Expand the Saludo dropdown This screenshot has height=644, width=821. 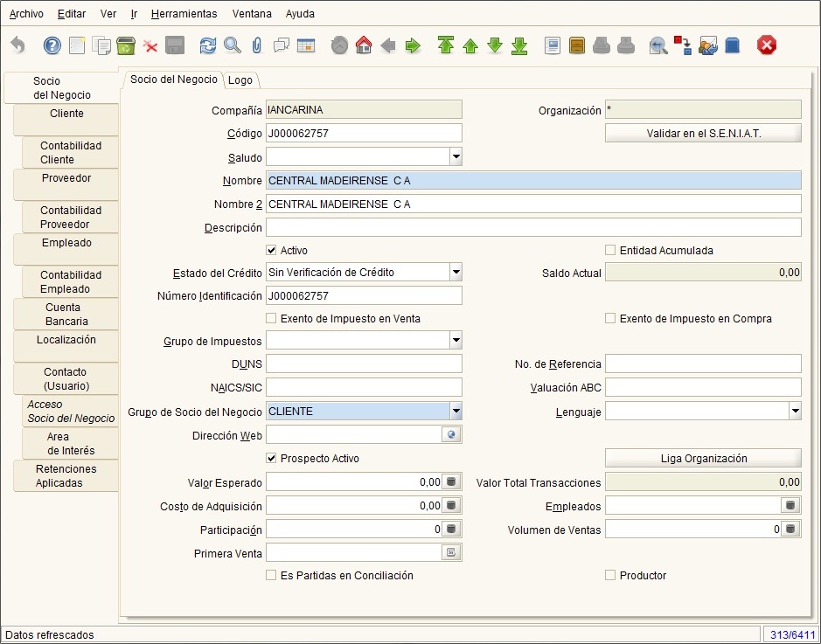coord(456,156)
